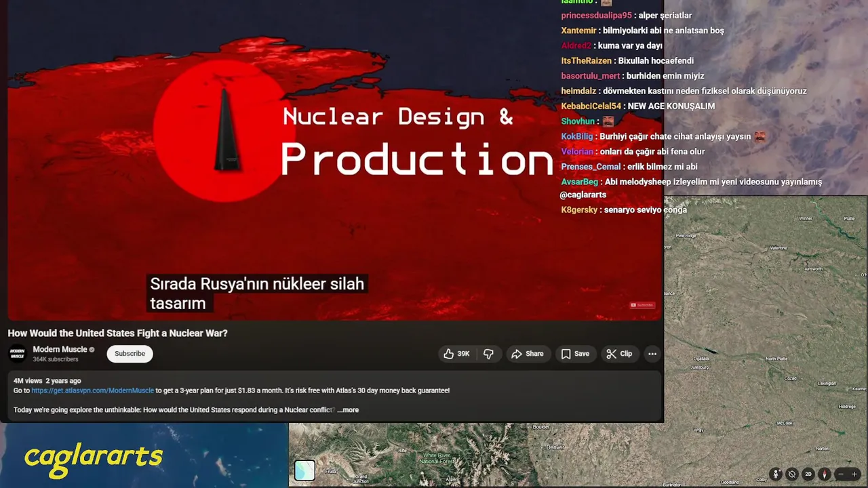Screen dimensions: 868x488
Task: Click the video player showing Nuclear Design & Production
Action: [334, 159]
